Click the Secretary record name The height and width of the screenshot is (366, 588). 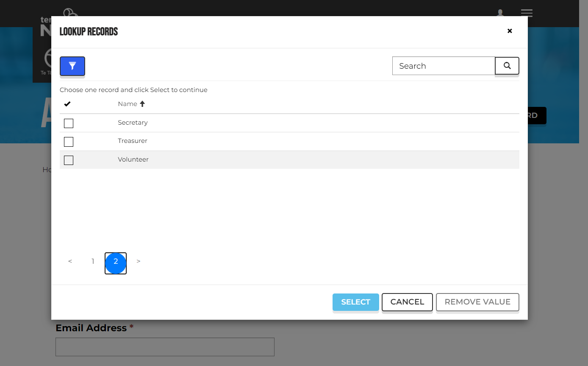[x=133, y=123]
